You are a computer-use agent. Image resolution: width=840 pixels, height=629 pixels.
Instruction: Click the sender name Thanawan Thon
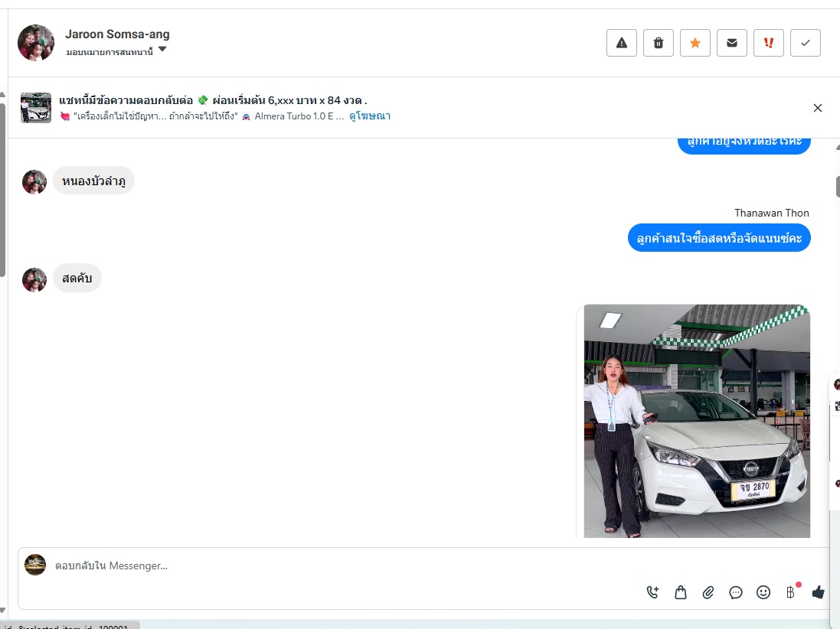tap(771, 213)
